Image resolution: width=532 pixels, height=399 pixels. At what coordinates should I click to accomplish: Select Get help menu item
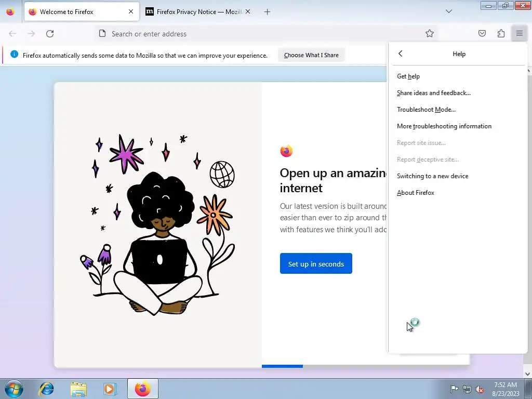(458, 76)
